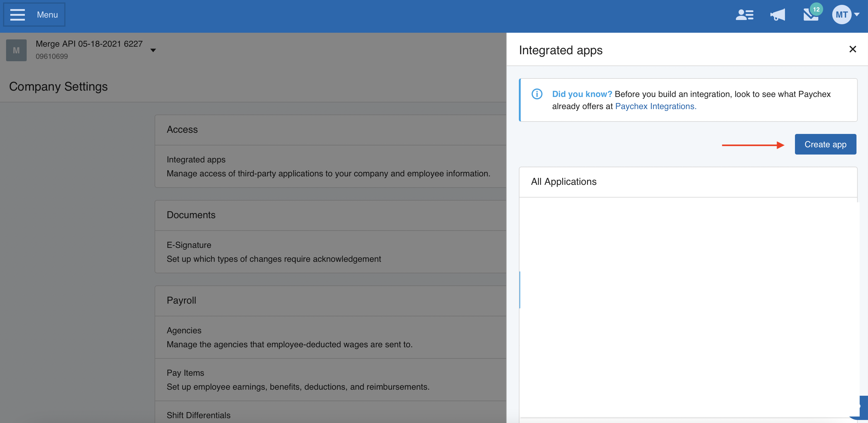868x423 pixels.
Task: Open the announcements megaphone icon
Action: pyautogui.click(x=777, y=15)
